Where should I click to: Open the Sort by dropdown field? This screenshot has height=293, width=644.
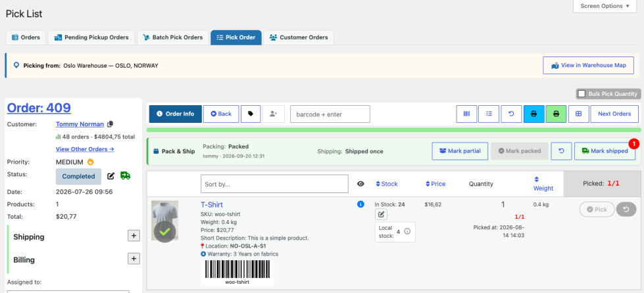274,184
